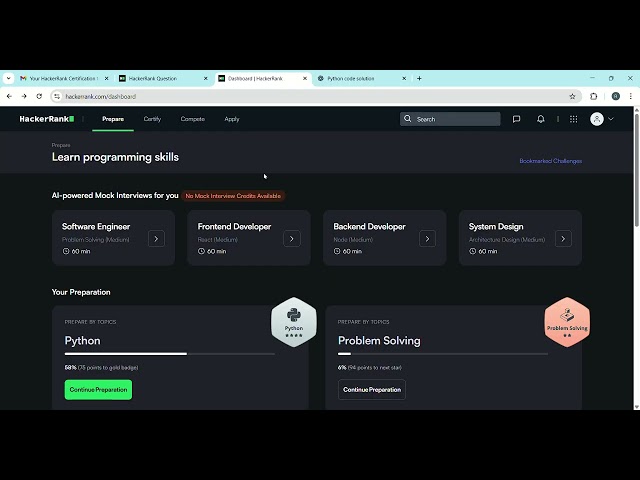The image size is (640, 480).
Task: Click the site information icon
Action: tap(57, 96)
